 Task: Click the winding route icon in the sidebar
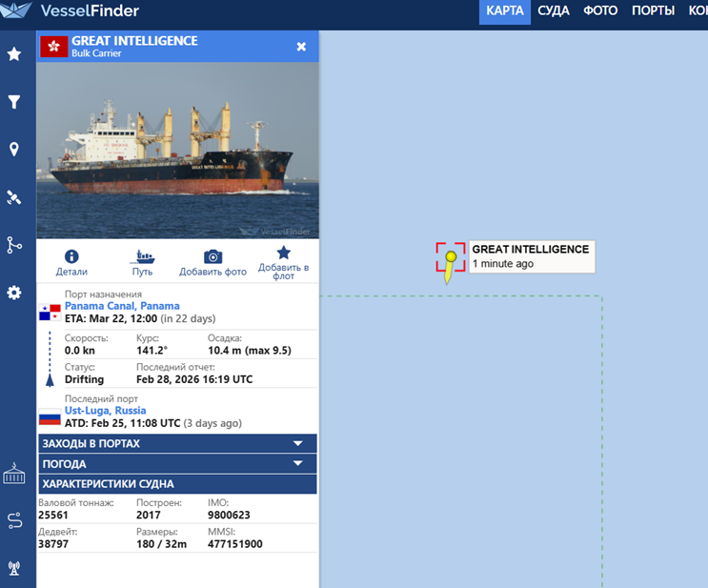[14, 520]
